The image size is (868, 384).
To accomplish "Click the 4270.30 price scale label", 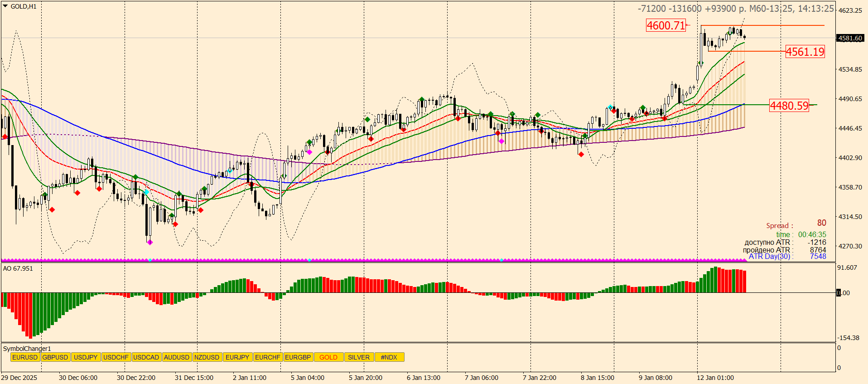I will (x=850, y=246).
